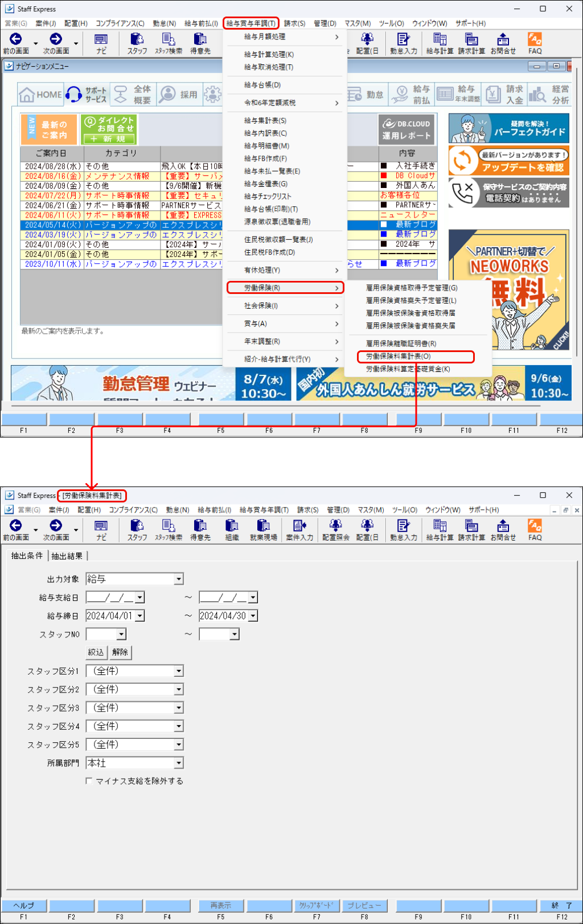Click the DB.CLOUD 運用レポート button
Image resolution: width=583 pixels, height=924 pixels.
click(x=407, y=129)
